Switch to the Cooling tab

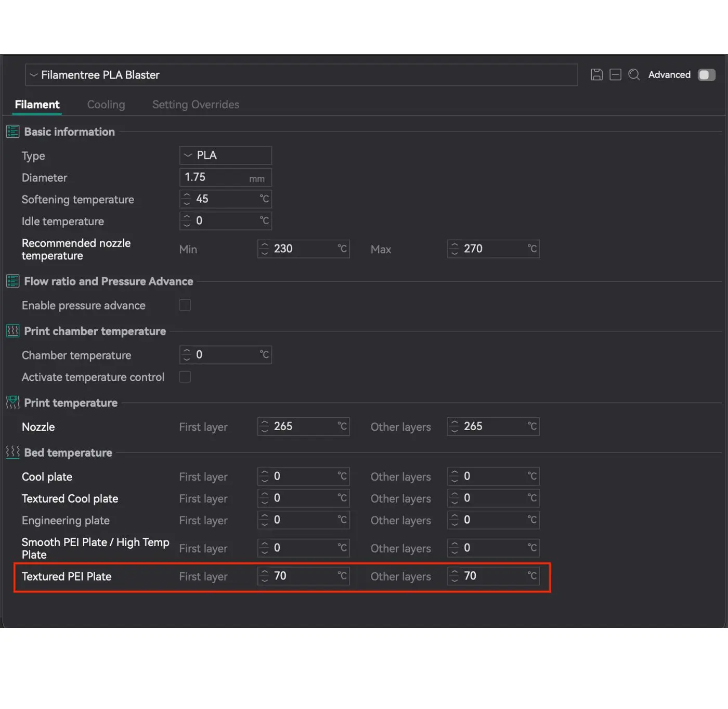tap(106, 105)
